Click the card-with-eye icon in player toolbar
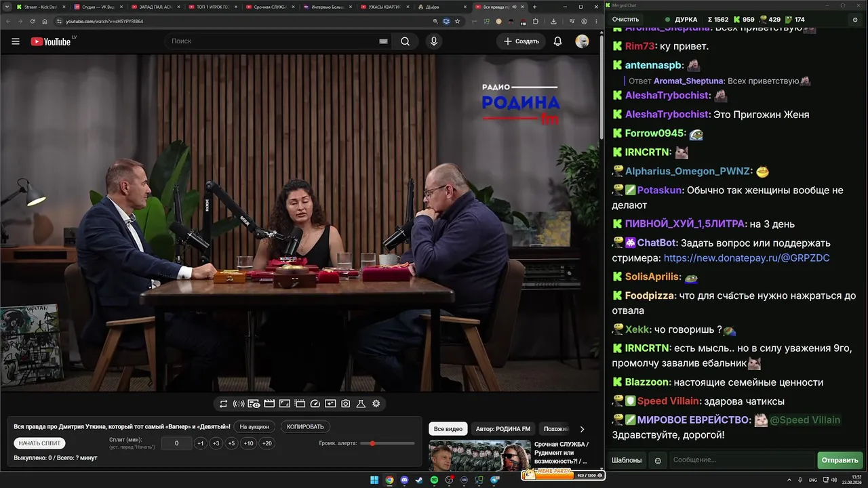Image resolution: width=868 pixels, height=488 pixels. point(254,404)
